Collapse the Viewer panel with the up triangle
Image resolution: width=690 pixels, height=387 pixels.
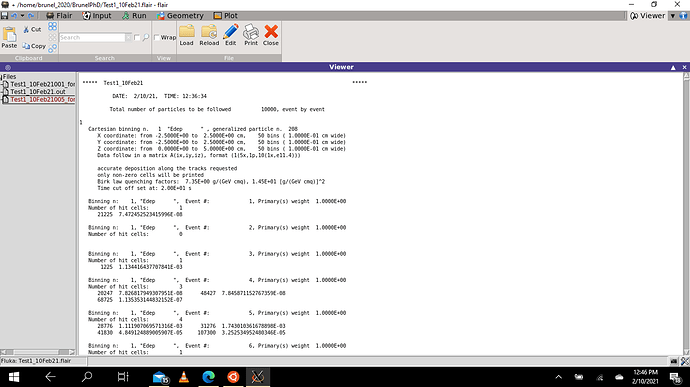(x=673, y=67)
